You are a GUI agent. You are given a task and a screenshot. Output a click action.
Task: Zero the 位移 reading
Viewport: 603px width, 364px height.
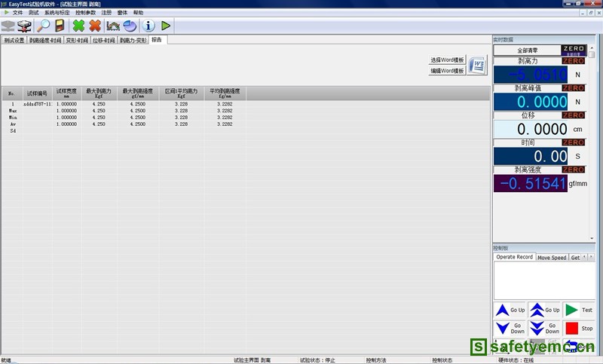[574, 115]
